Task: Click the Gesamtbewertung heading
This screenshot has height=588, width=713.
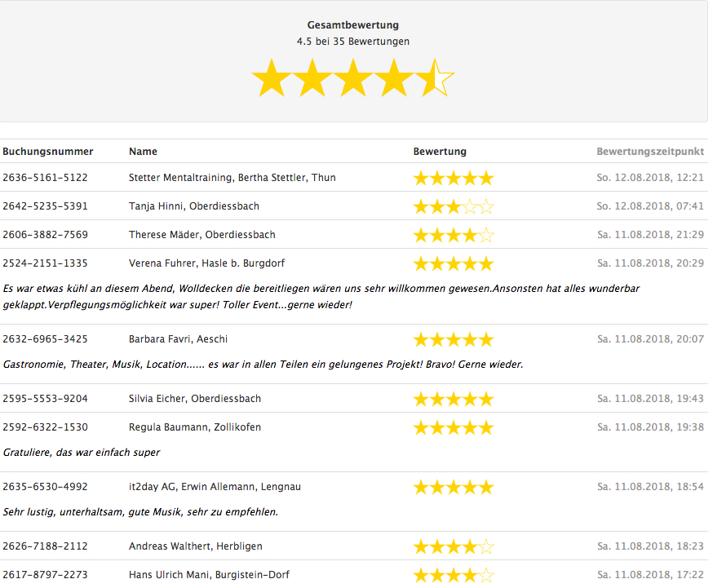Action: point(353,25)
